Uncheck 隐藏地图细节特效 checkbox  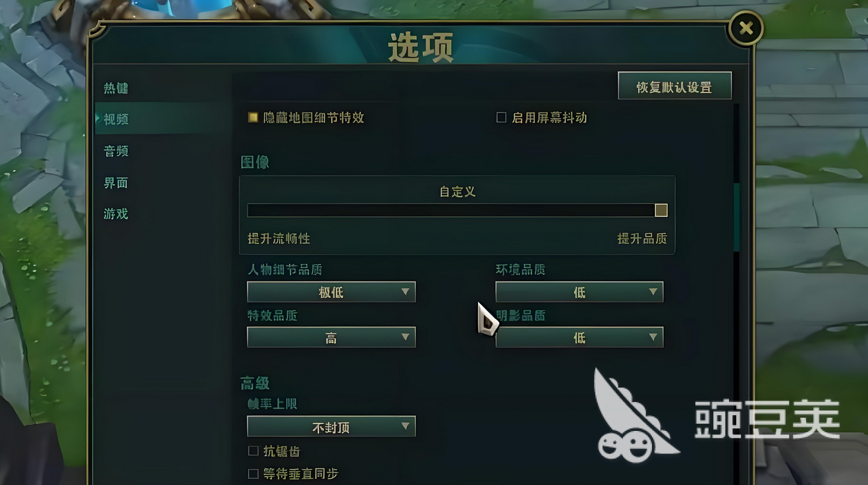point(252,117)
